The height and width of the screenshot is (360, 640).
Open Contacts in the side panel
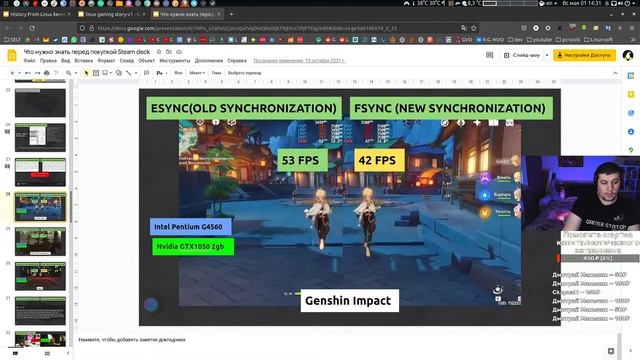(x=631, y=132)
